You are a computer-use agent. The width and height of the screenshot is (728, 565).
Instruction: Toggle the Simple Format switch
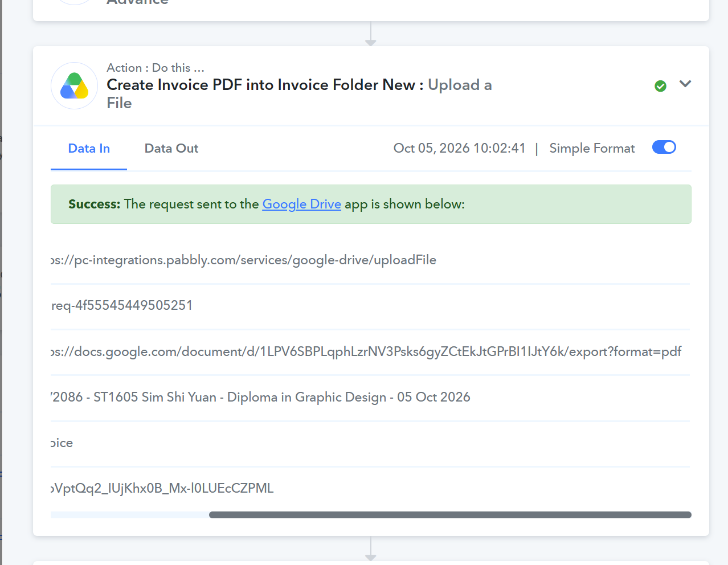664,148
